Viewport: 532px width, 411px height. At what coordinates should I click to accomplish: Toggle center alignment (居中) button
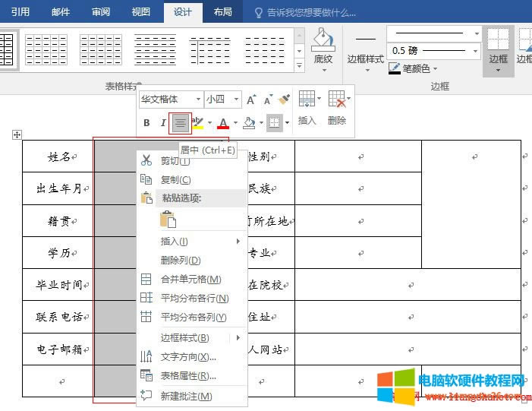[x=180, y=122]
